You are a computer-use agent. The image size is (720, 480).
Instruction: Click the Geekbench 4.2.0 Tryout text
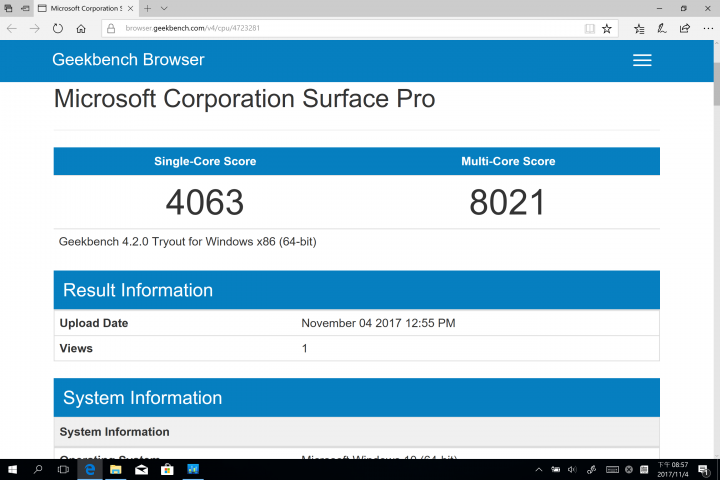[187, 242]
